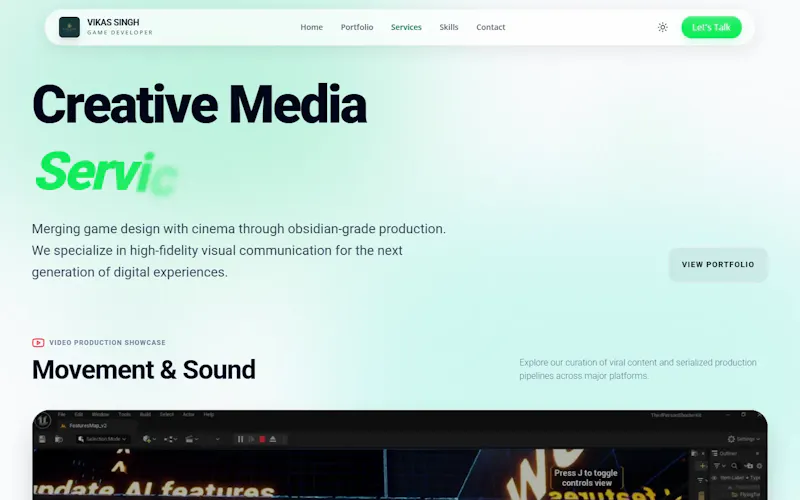Image resolution: width=800 pixels, height=500 pixels.
Task: Click the green plus icon left of the Outliner
Action: point(703,466)
